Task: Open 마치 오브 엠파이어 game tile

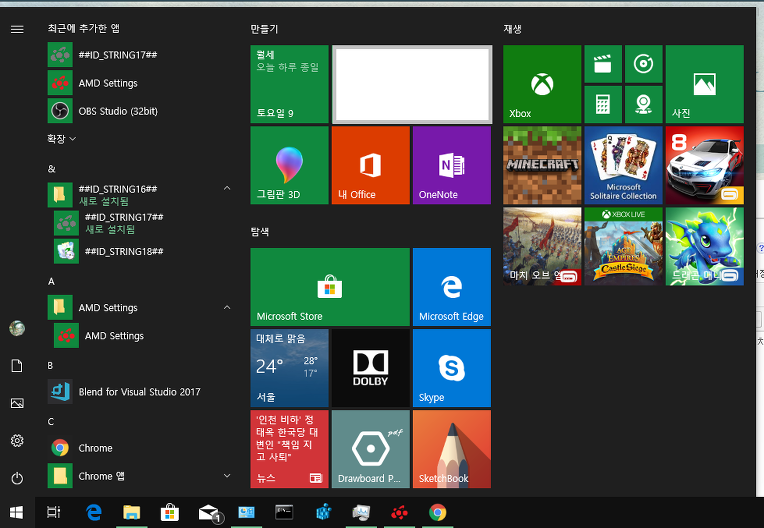Action: [542, 246]
